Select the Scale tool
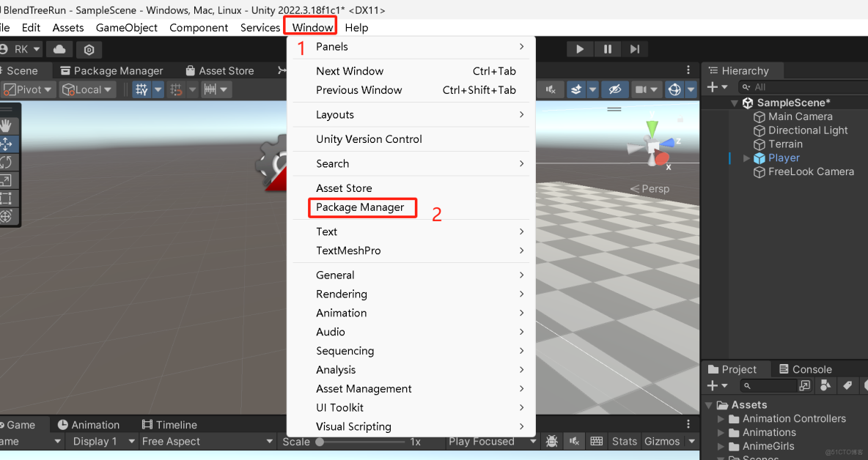 coord(10,180)
